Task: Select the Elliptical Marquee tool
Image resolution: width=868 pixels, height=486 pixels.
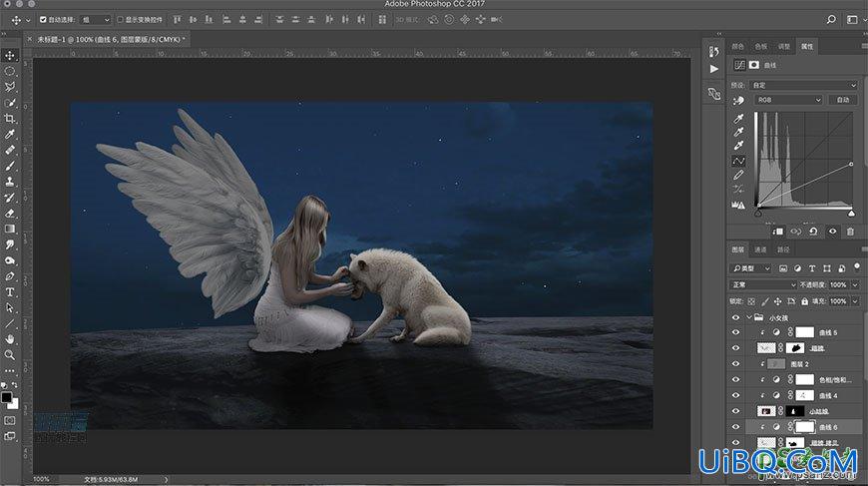Action: point(10,72)
